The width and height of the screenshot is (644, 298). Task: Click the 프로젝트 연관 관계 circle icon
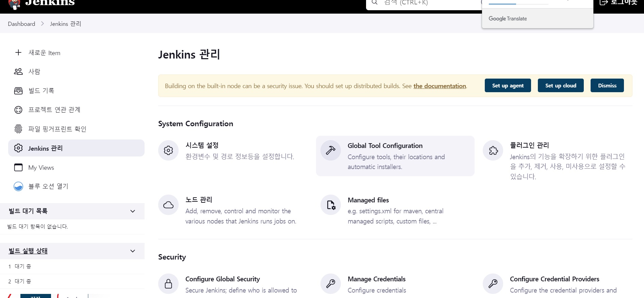tap(18, 110)
